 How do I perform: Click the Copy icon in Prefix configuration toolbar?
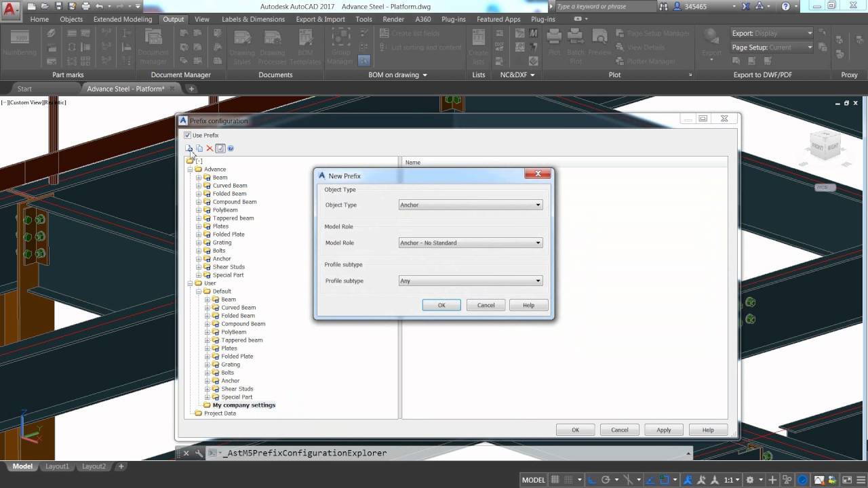pos(199,148)
